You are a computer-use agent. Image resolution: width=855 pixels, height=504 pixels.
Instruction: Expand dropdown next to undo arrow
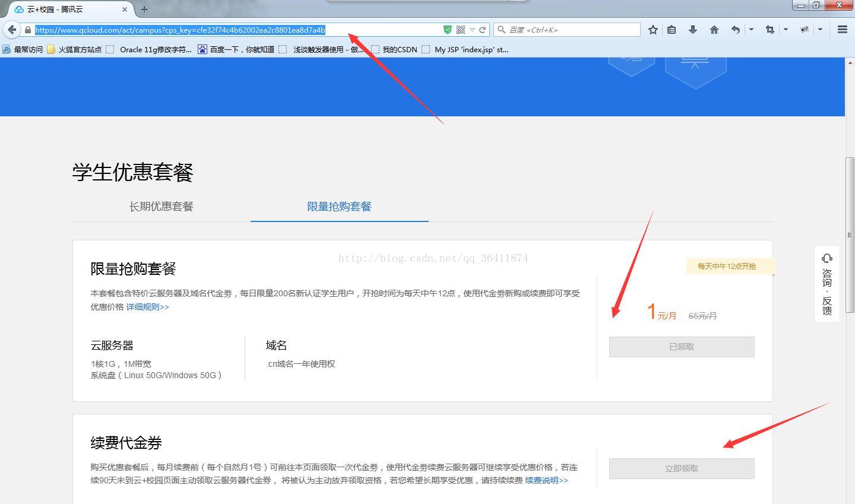point(751,30)
